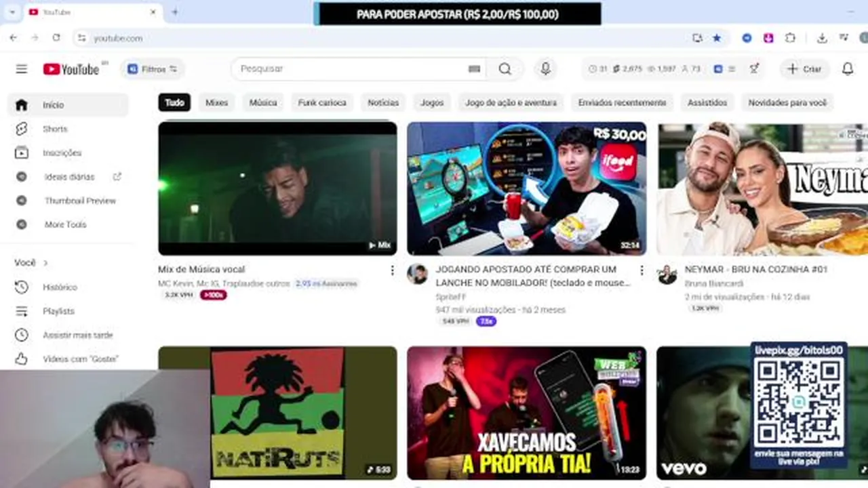Go back in browser
Viewport: 868px width, 488px height.
[14, 38]
